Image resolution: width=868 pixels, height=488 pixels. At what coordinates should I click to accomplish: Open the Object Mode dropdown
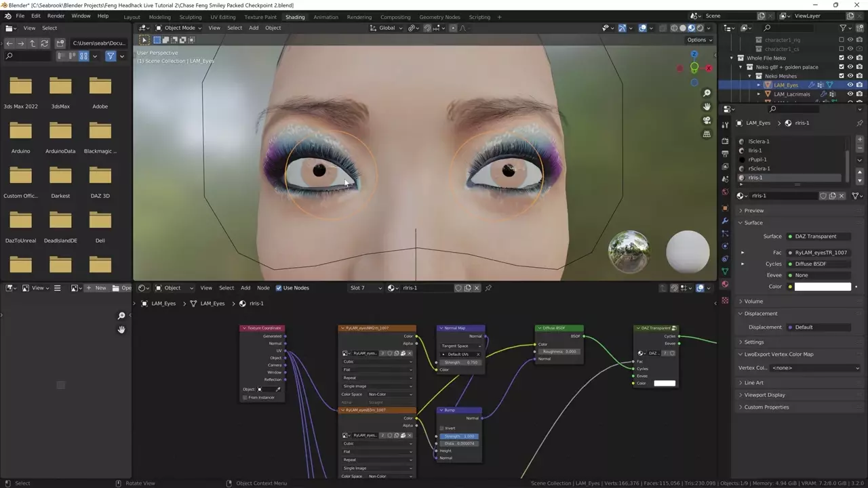[179, 28]
